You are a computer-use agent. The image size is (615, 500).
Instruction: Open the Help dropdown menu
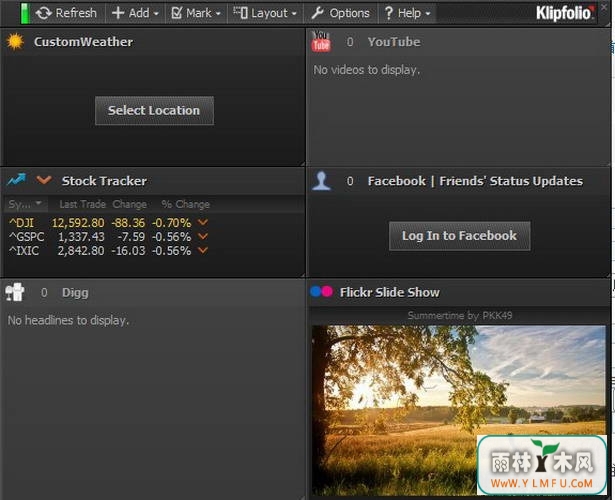pos(407,13)
